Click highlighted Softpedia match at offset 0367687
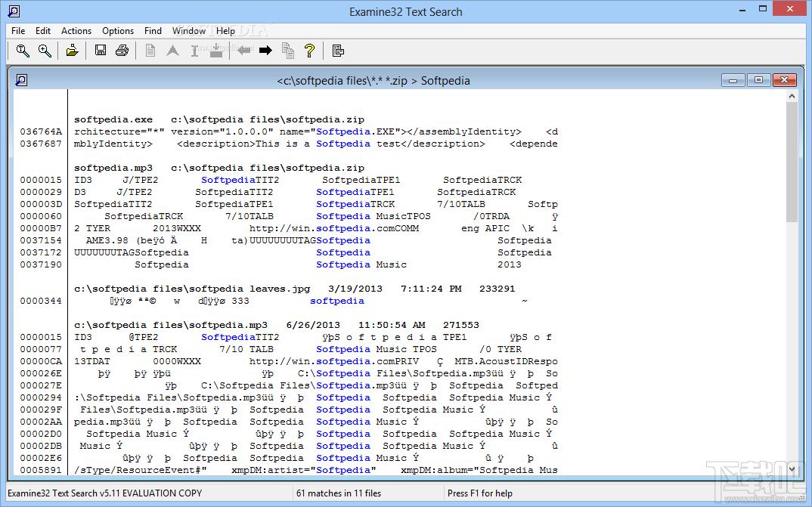Viewport: 812px width, 507px height. [x=343, y=144]
